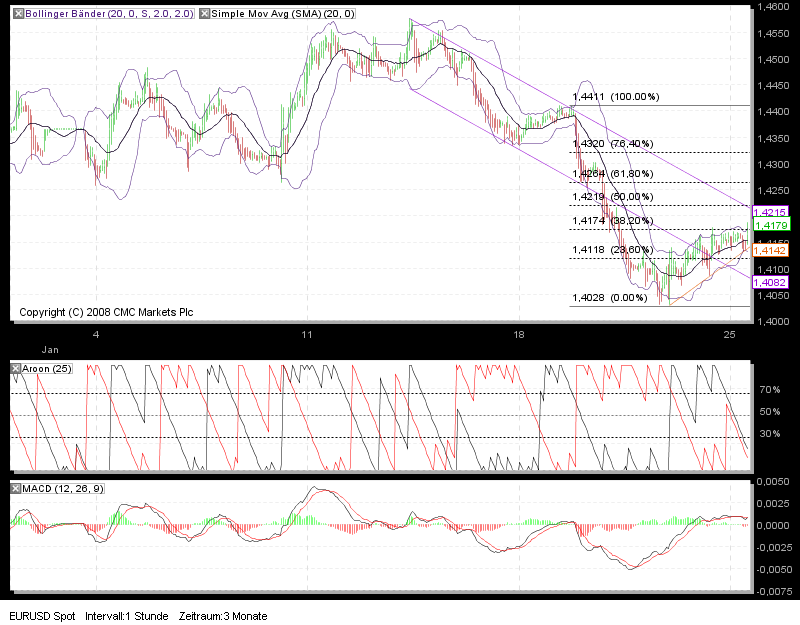Close the MACD (12, 26, 9) indicator
800x625 pixels.
point(13,487)
